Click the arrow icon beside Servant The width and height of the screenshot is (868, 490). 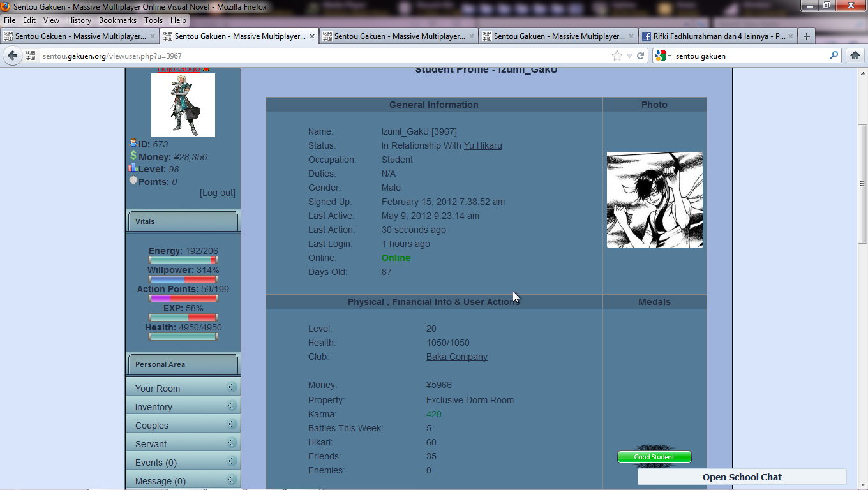click(232, 443)
